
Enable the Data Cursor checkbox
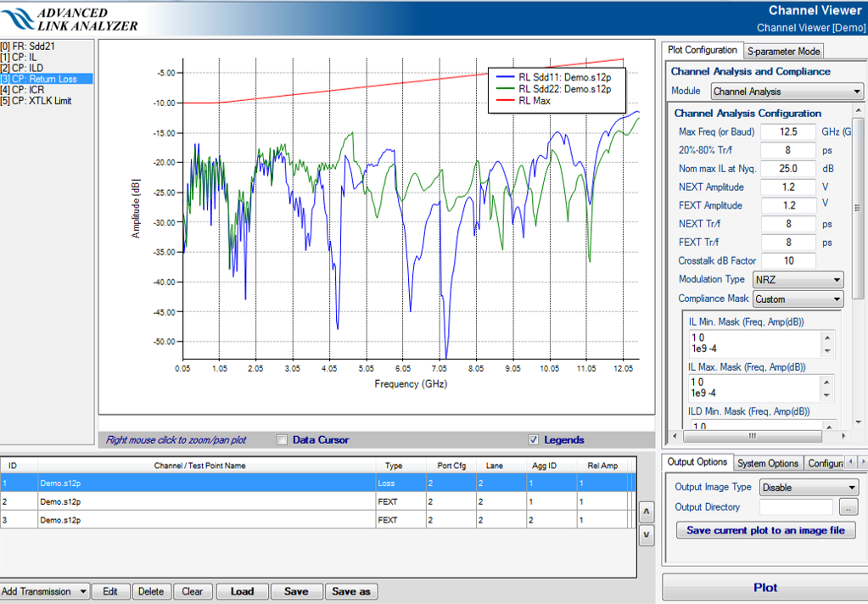tap(283, 440)
